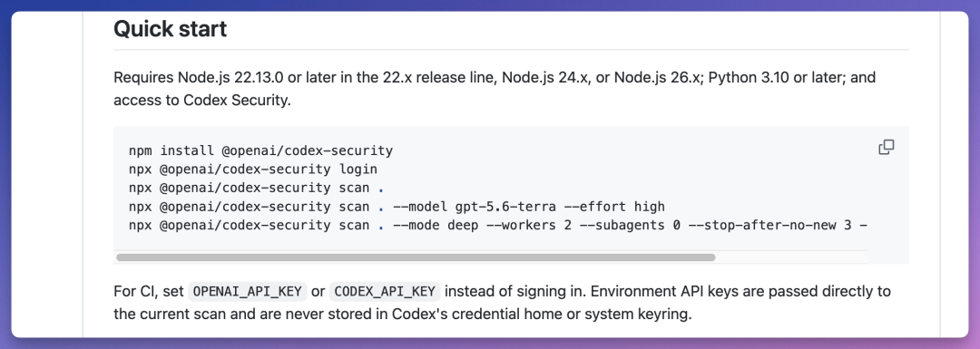Screen dimensions: 980x349
Task: Select the CODEX_API_KEY inline code
Action: (385, 291)
